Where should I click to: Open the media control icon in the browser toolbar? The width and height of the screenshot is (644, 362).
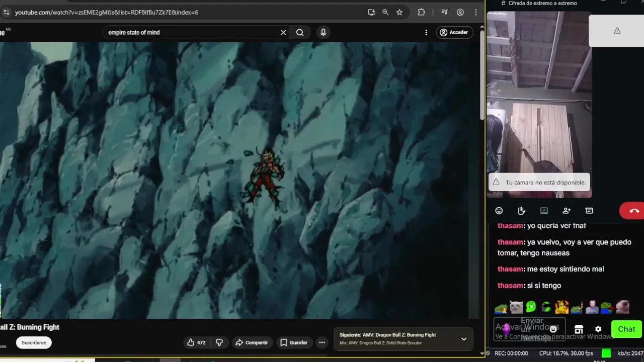tap(445, 12)
